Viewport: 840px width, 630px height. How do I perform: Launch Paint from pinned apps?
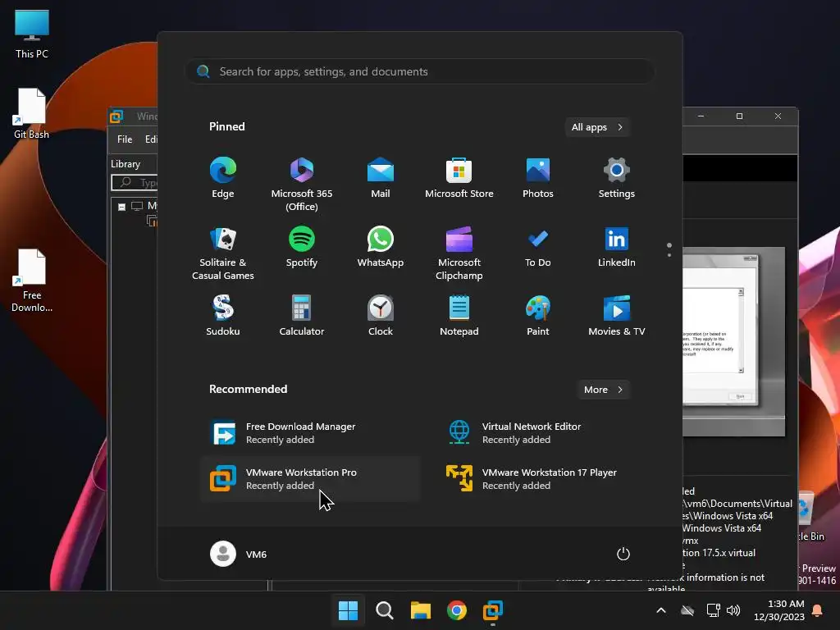[538, 315]
